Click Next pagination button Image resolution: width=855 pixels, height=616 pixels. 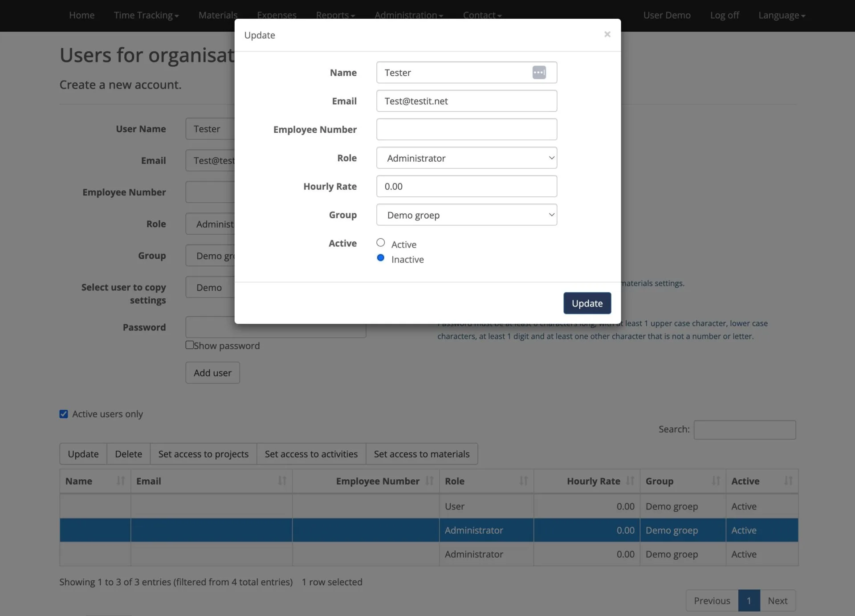pyautogui.click(x=777, y=601)
